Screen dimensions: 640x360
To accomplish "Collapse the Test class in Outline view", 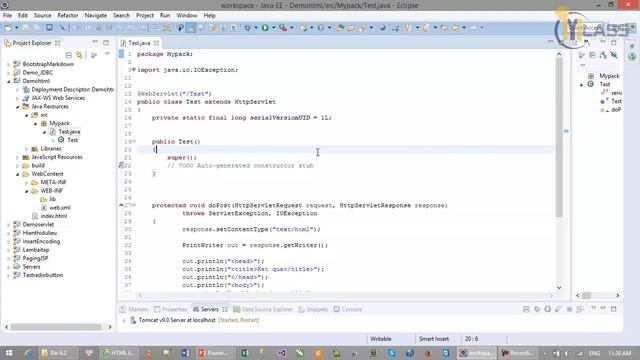I will pos(582,84).
